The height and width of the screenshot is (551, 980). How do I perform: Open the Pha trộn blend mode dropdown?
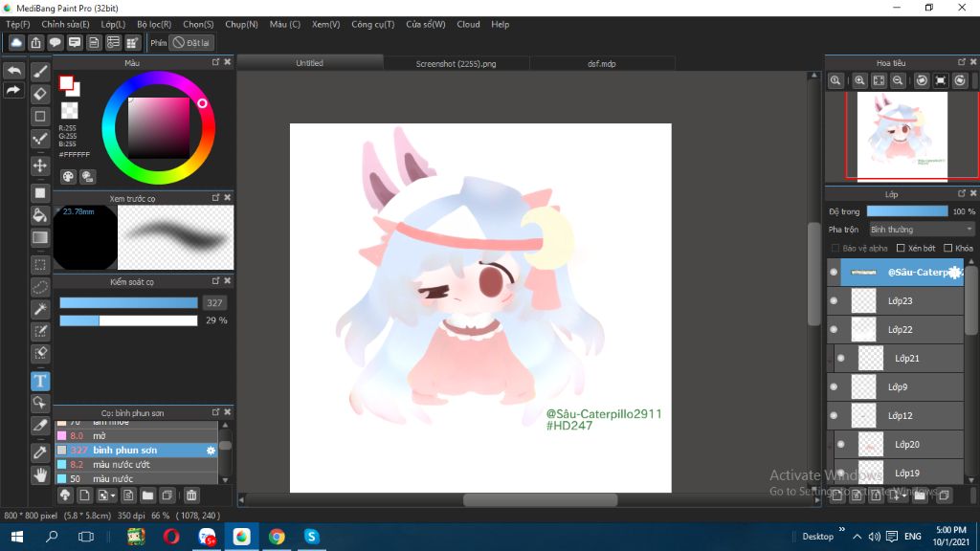coord(922,230)
